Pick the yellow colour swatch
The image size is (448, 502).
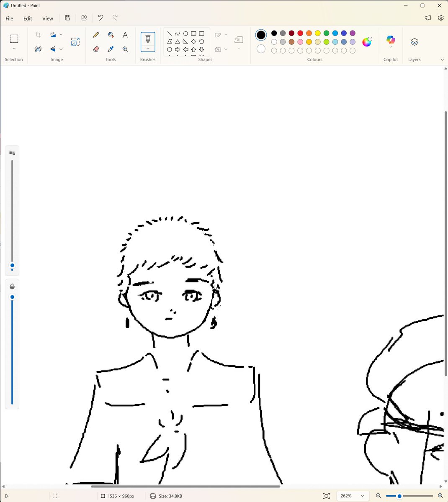pyautogui.click(x=318, y=33)
